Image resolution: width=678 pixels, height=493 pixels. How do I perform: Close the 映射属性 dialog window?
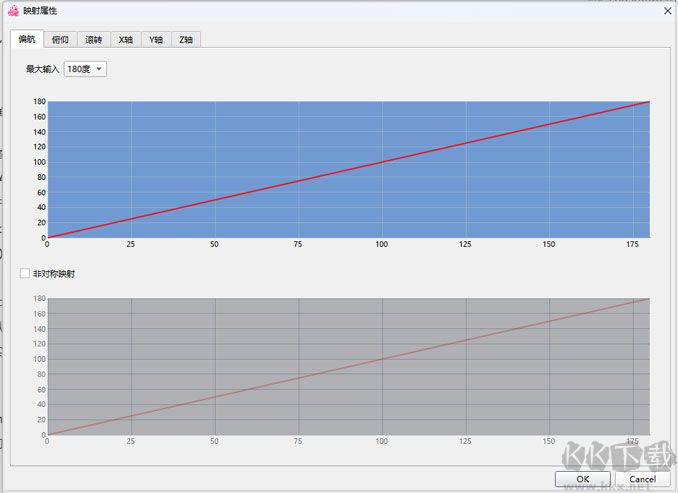667,10
